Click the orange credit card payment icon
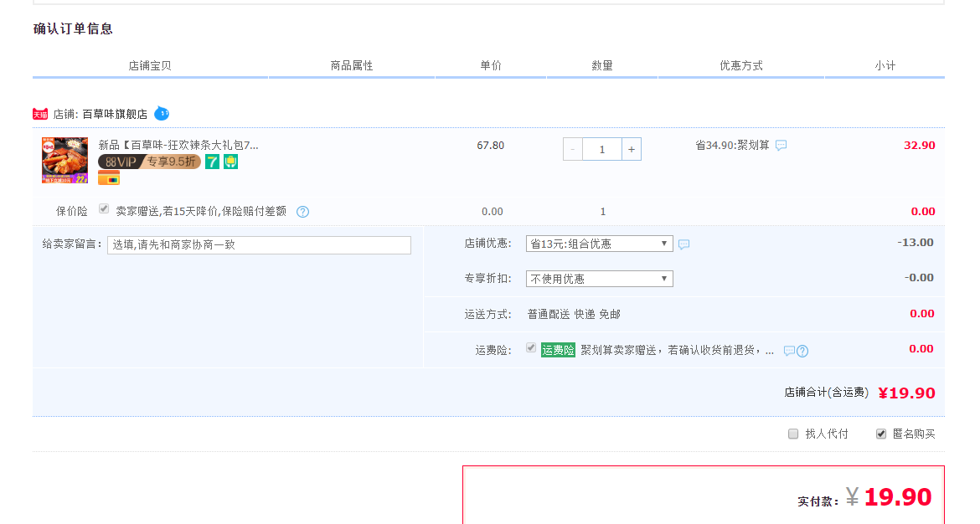980x524 pixels. click(x=109, y=178)
